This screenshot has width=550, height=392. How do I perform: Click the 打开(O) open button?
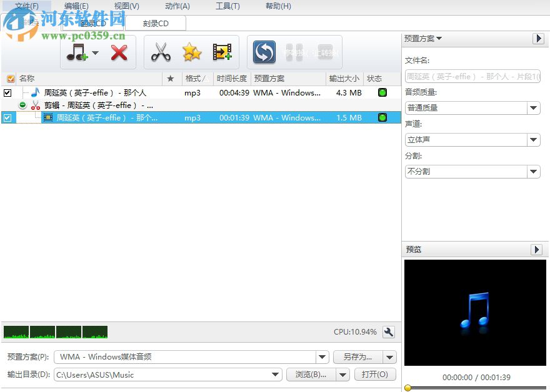pyautogui.click(x=375, y=374)
